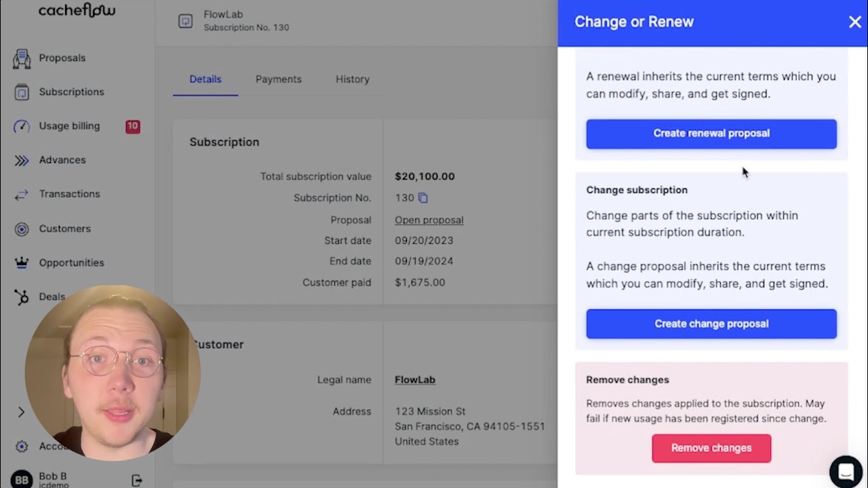The width and height of the screenshot is (868, 488).
Task: Click the FlowLab subscription header icon
Action: tap(185, 21)
